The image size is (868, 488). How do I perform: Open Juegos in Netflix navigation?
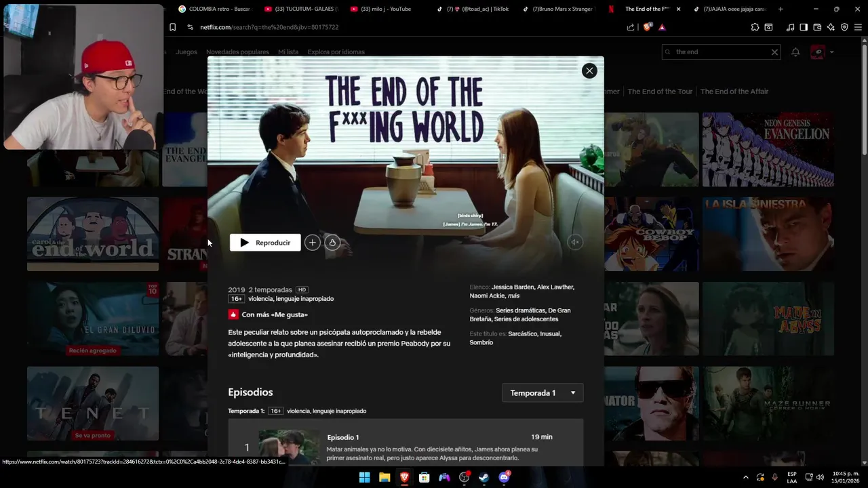coord(186,52)
